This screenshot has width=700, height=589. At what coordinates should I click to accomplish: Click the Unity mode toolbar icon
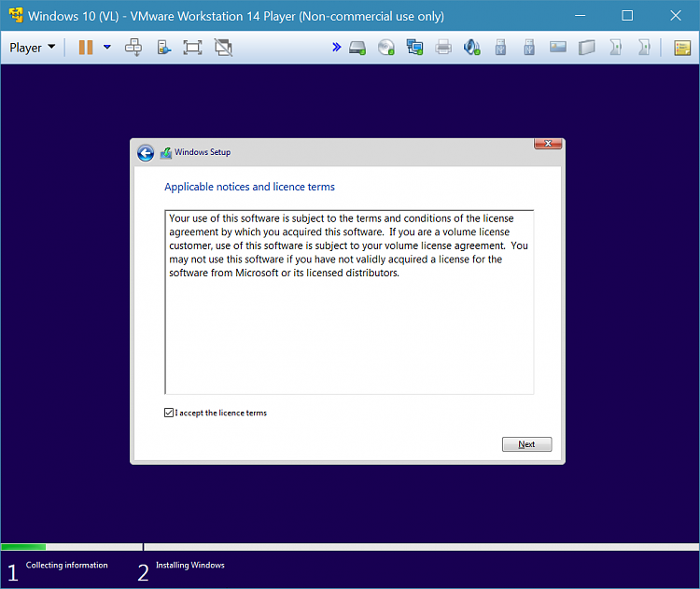pyautogui.click(x=164, y=48)
